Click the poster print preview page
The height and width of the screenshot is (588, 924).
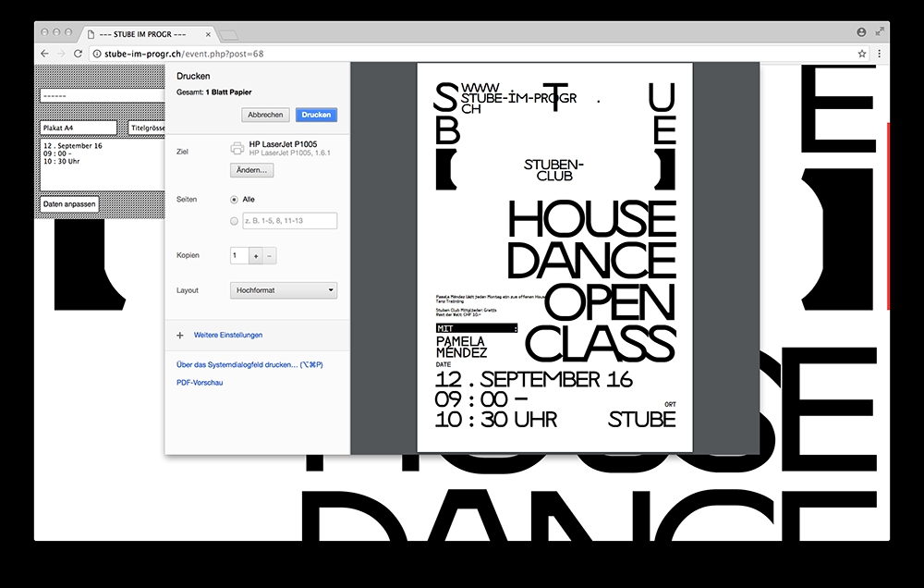pyautogui.click(x=555, y=258)
